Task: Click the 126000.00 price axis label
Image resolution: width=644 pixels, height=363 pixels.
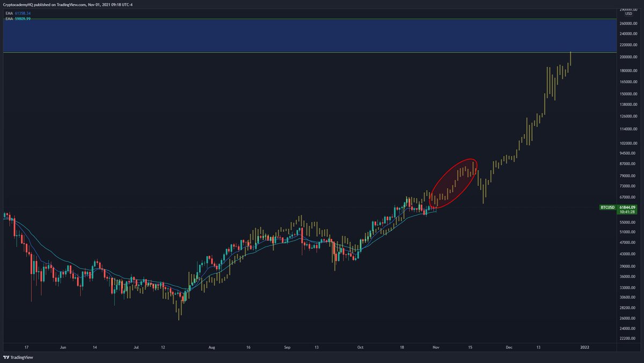Action: pyautogui.click(x=628, y=116)
